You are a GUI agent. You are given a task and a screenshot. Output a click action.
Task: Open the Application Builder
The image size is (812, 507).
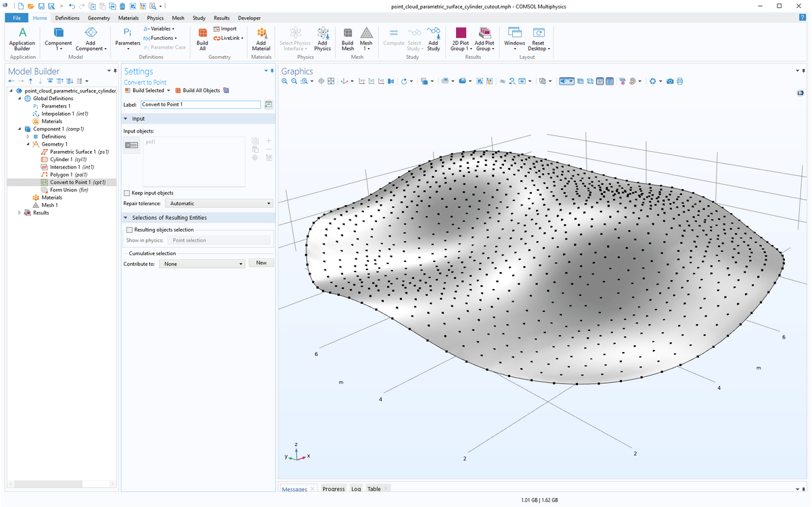[22, 39]
